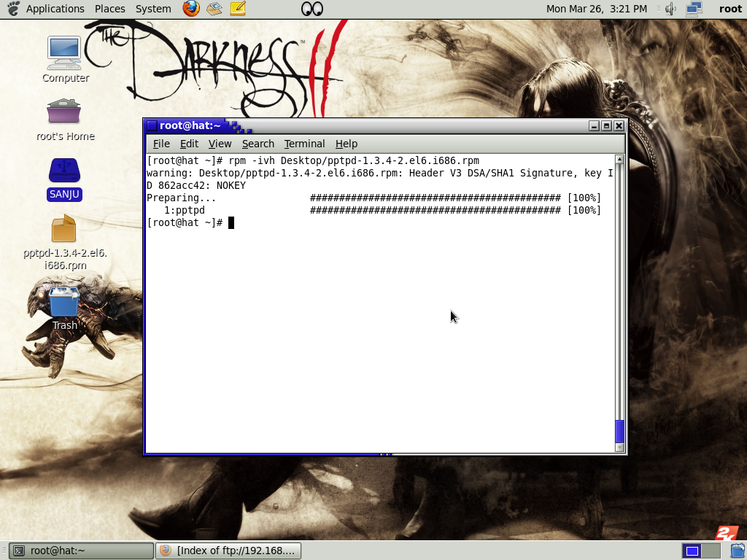Click the network connection tray icon
Image resolution: width=747 pixels, height=560 pixels.
[694, 9]
